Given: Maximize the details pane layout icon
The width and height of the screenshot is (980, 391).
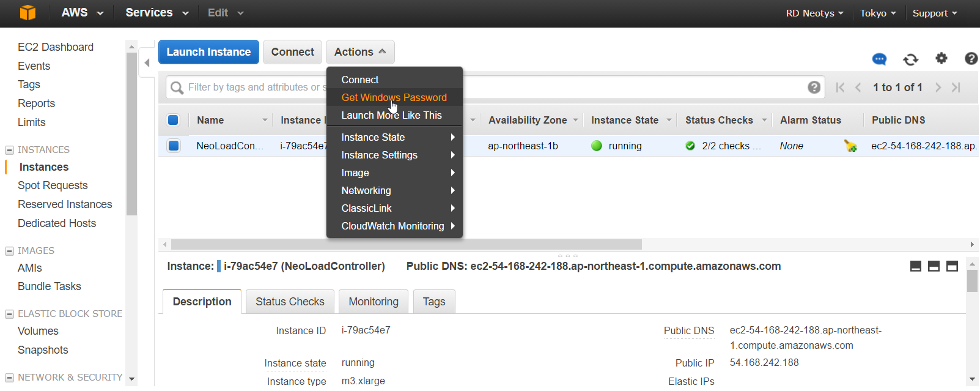Looking at the screenshot, I should click(x=952, y=266).
